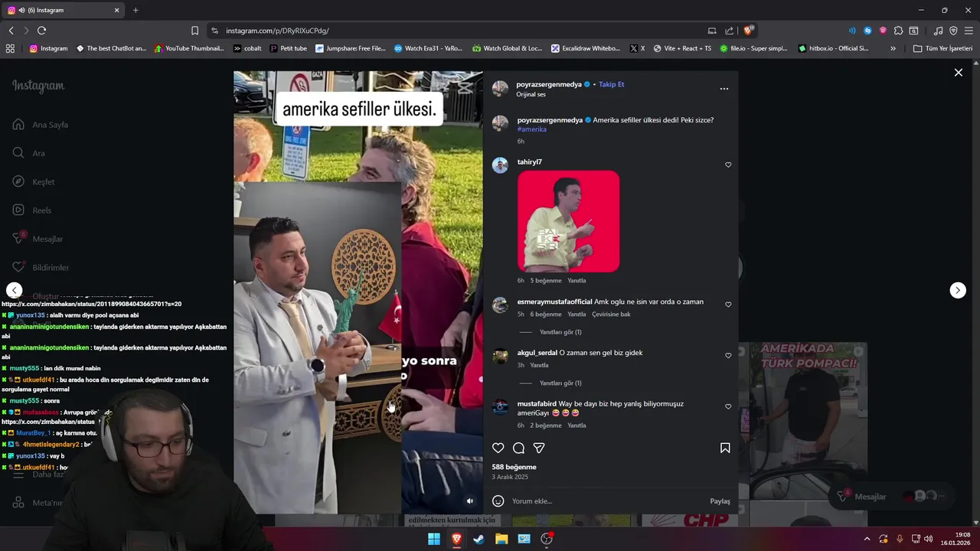The height and width of the screenshot is (551, 980).
Task: Open the apps grid in bookmarks bar
Action: [10, 48]
